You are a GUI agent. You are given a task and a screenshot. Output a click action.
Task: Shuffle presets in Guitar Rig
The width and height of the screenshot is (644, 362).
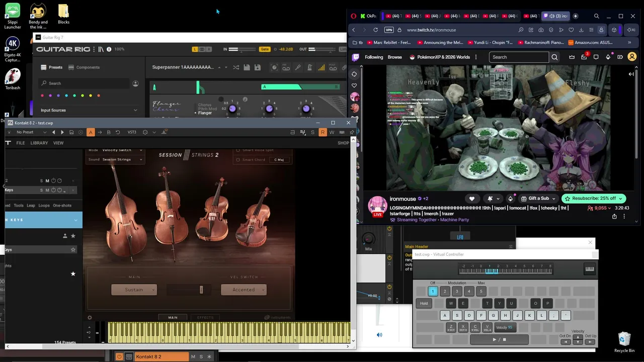235,67
